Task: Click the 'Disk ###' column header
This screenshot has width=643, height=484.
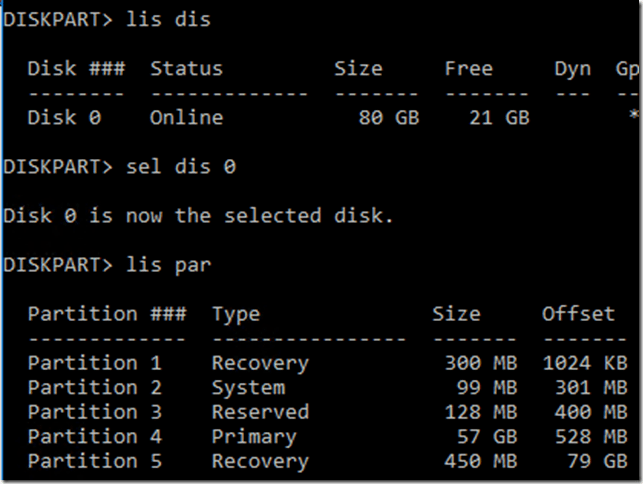Action: coord(76,69)
